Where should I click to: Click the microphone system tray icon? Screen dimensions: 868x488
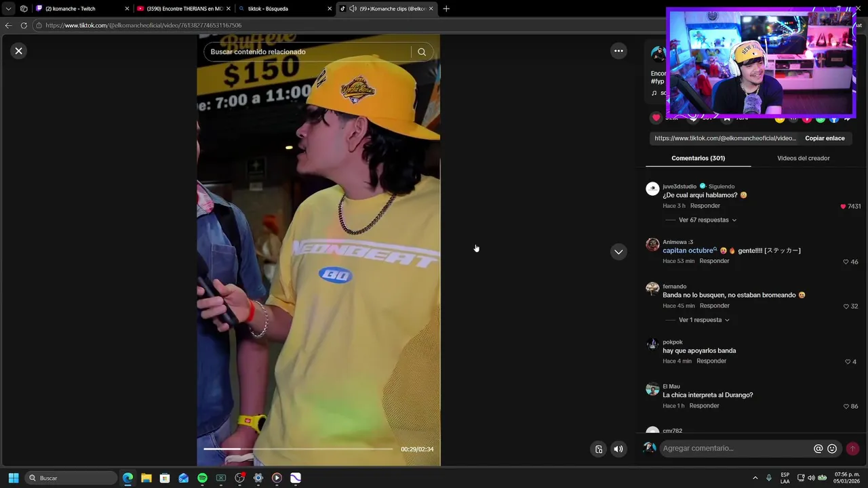point(769,478)
